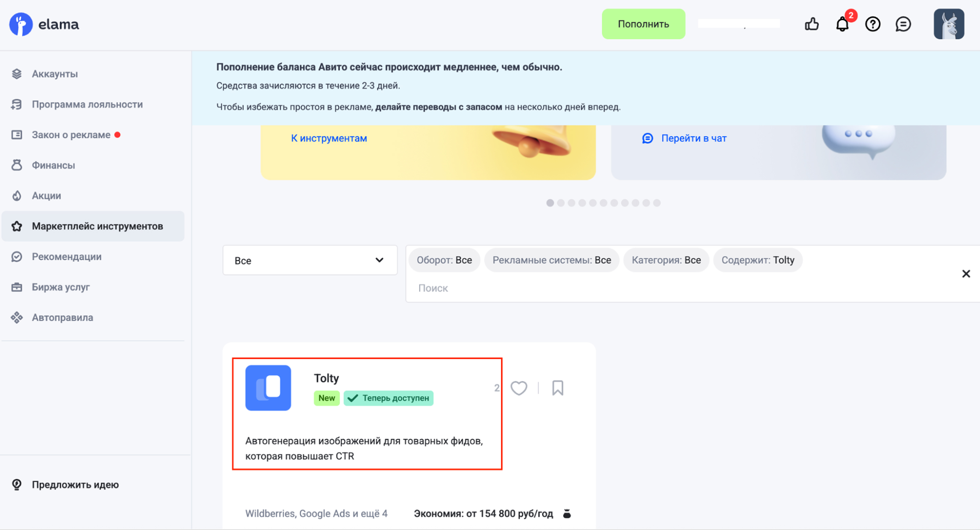Clear search filters with X icon
Viewport: 980px width, 530px height.
pyautogui.click(x=966, y=274)
